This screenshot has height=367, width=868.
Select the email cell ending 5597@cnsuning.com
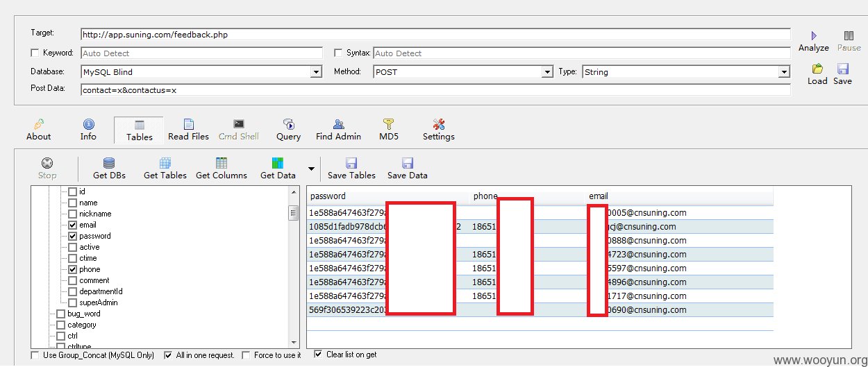[x=679, y=268]
